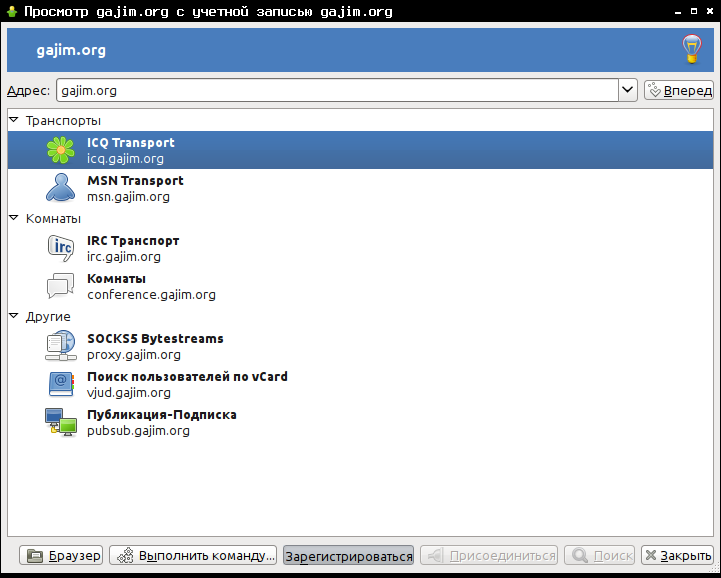Click the text icq.gajim.org

[x=125, y=159]
